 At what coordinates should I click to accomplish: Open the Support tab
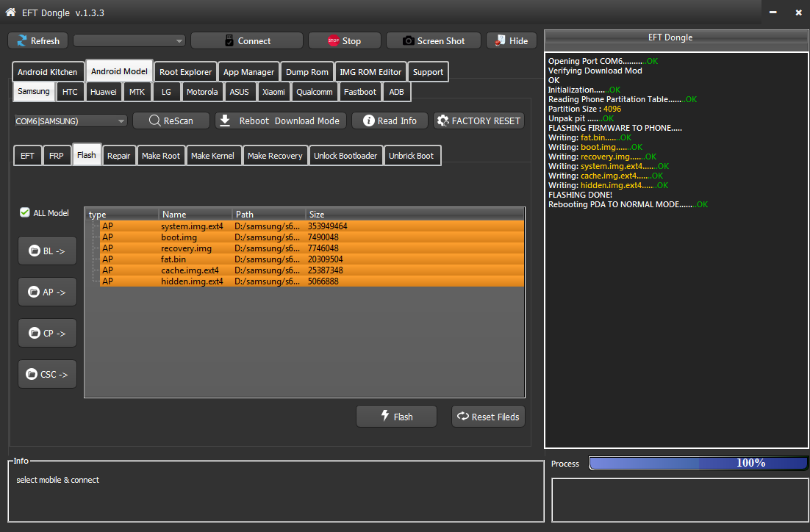pos(428,72)
